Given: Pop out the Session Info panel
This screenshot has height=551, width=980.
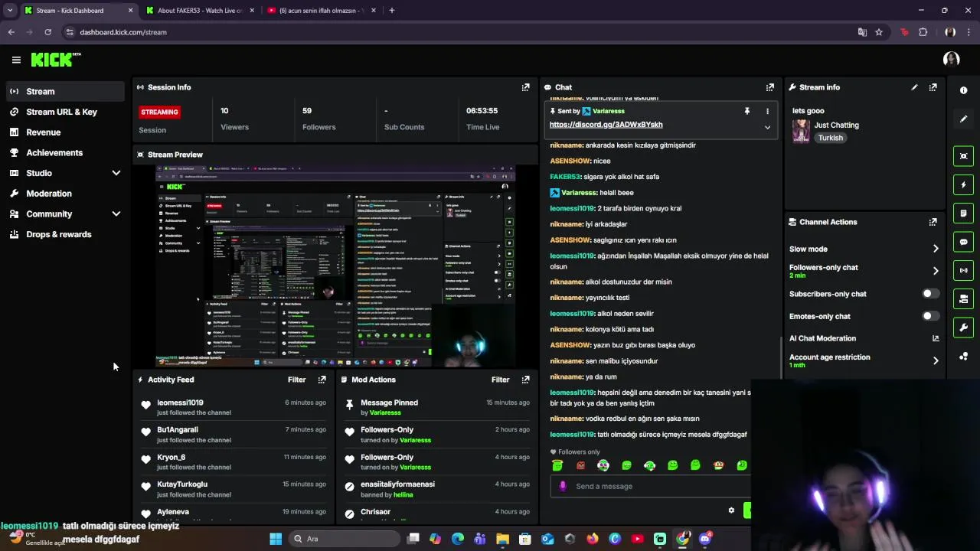Looking at the screenshot, I should tap(525, 87).
